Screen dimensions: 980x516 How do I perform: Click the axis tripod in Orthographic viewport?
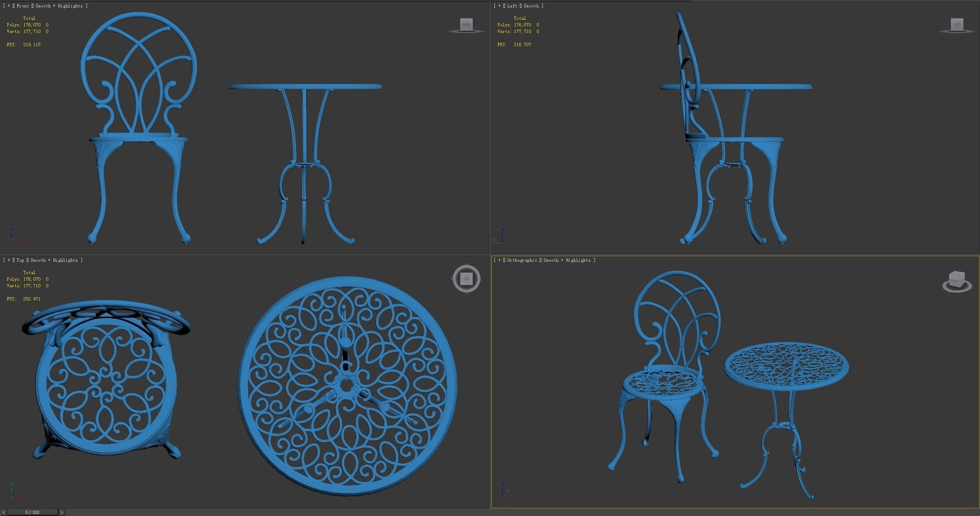(x=506, y=491)
